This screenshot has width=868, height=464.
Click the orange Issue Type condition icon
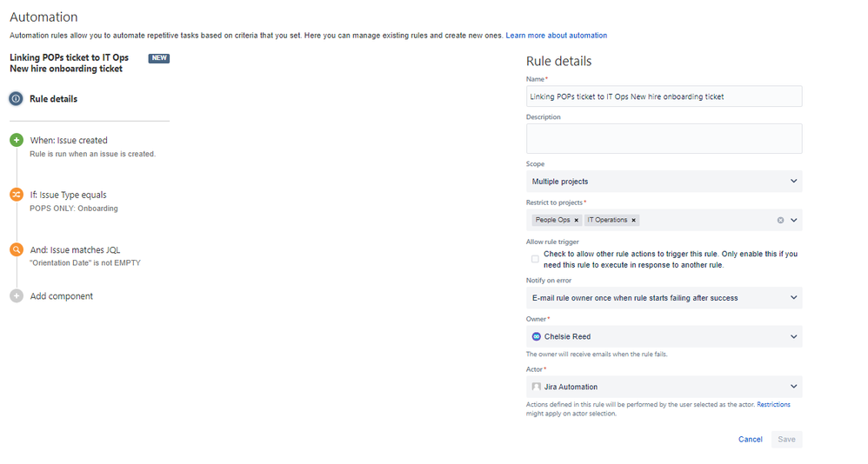tap(17, 195)
